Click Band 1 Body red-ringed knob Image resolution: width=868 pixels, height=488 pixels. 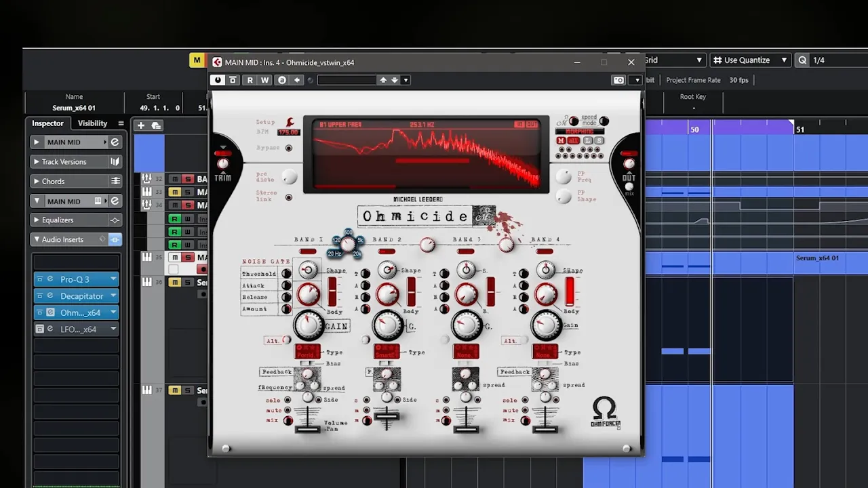tap(308, 294)
